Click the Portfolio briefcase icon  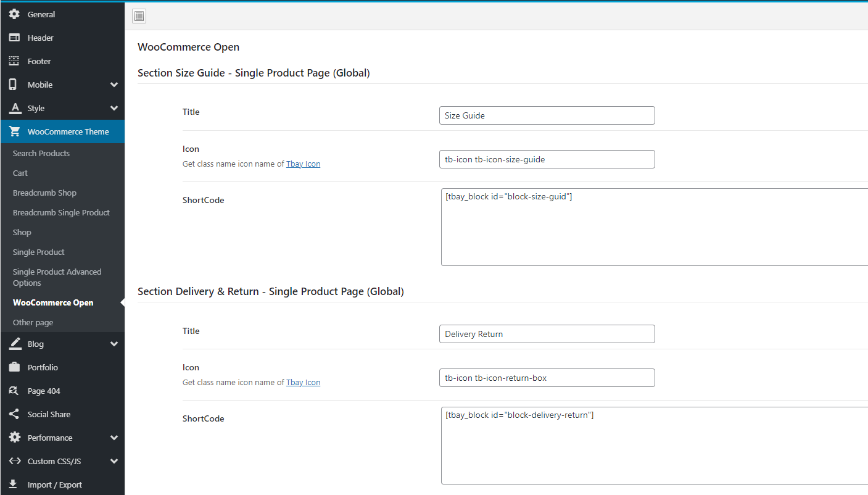pyautogui.click(x=14, y=367)
